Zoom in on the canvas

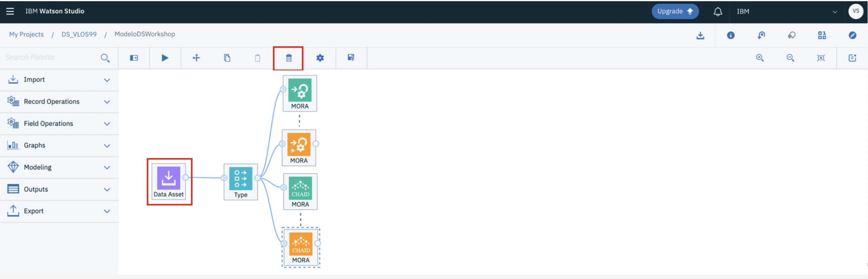760,58
